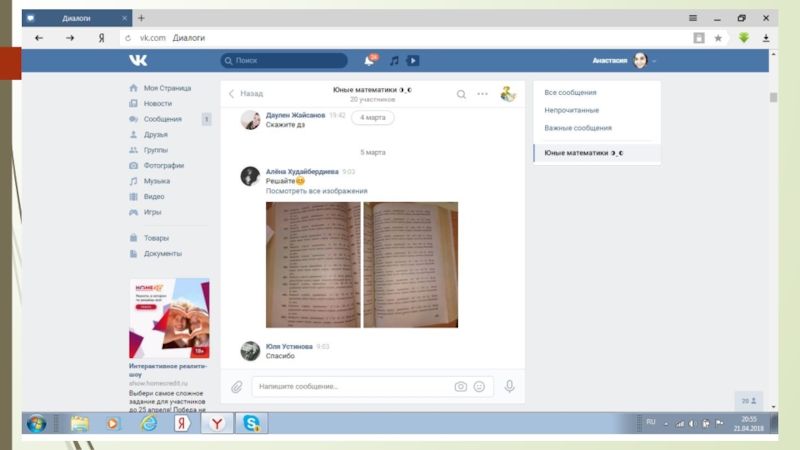Viewport: 800px width, 450px height.
Task: Open the notifications bell
Action: point(370,61)
